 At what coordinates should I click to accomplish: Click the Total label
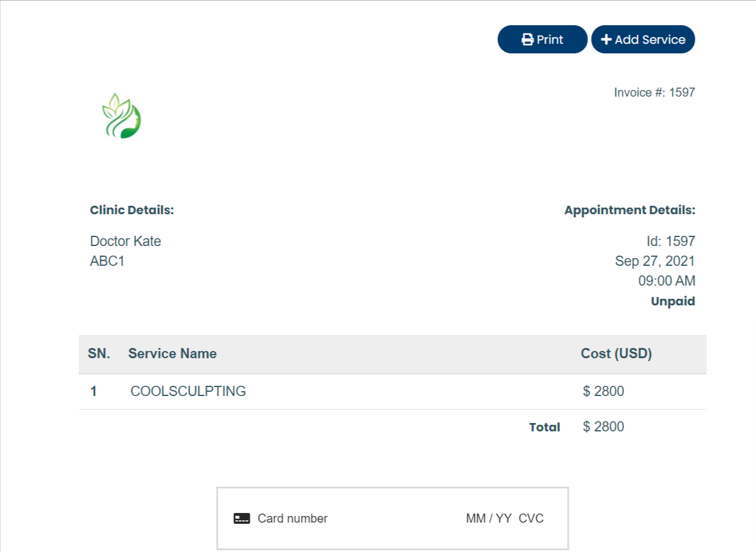544,427
